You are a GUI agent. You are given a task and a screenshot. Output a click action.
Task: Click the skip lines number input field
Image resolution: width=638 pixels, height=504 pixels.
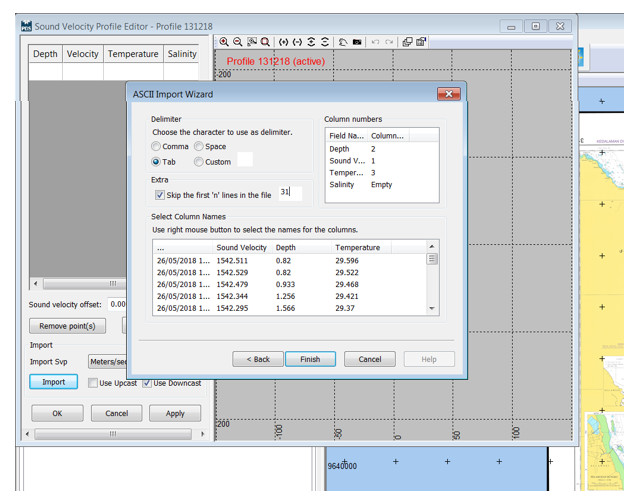point(290,193)
